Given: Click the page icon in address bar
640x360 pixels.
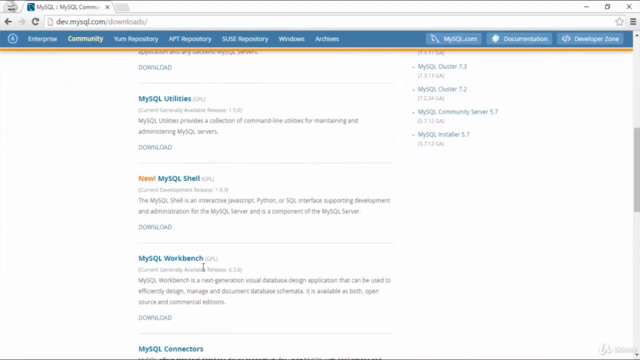Looking at the screenshot, I should click(x=51, y=22).
